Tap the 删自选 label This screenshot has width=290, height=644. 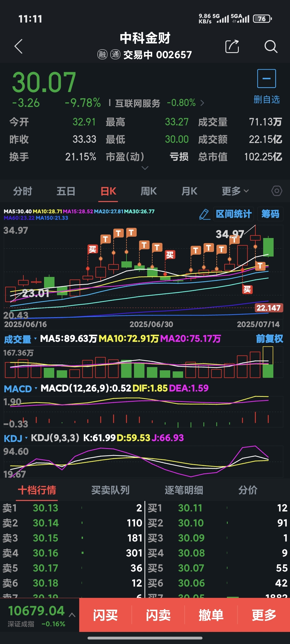[267, 100]
